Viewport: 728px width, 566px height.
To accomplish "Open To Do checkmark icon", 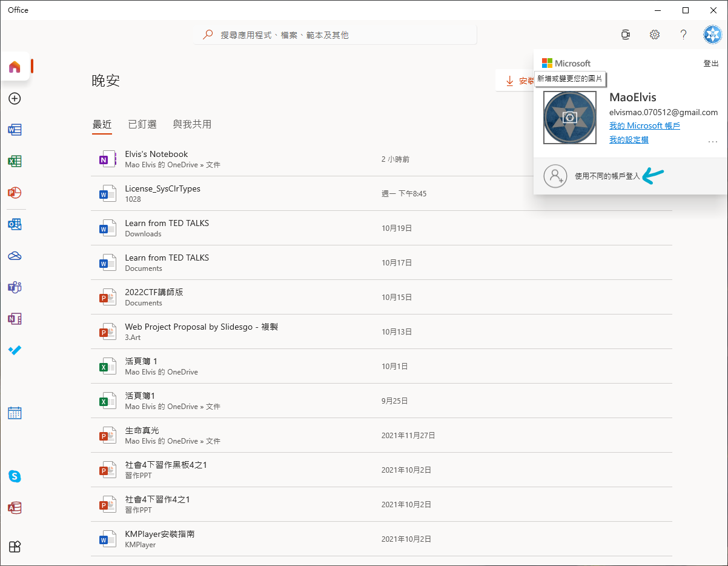I will [15, 350].
